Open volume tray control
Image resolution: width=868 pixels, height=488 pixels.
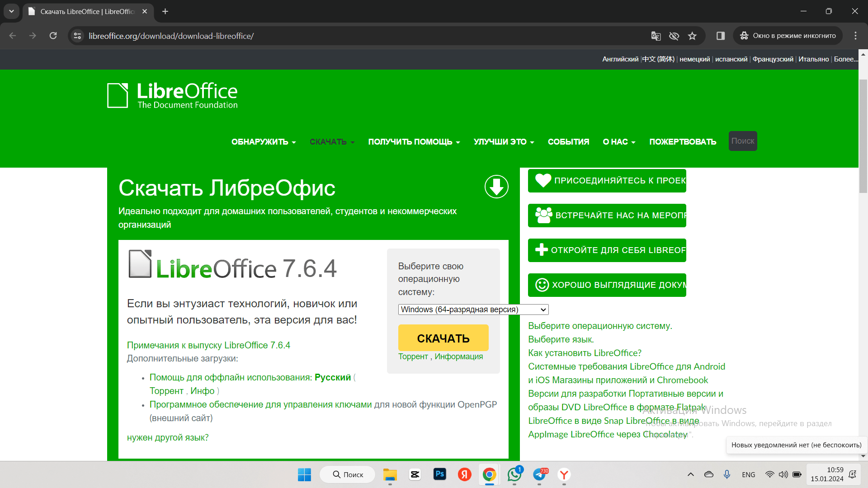(783, 474)
